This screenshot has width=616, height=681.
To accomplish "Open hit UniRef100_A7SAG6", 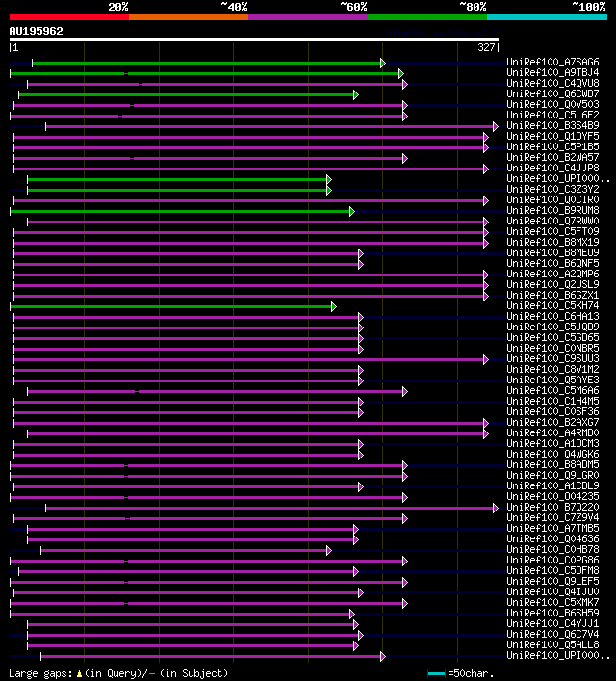I will pos(552,62).
